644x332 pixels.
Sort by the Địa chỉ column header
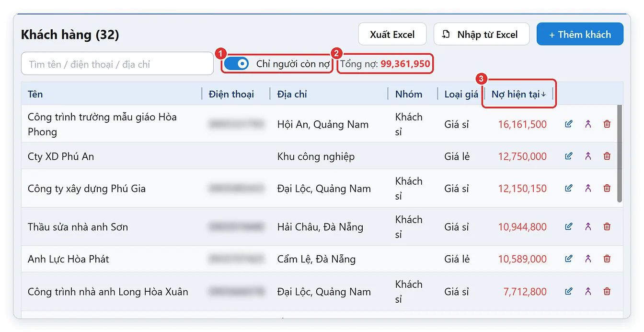(292, 94)
